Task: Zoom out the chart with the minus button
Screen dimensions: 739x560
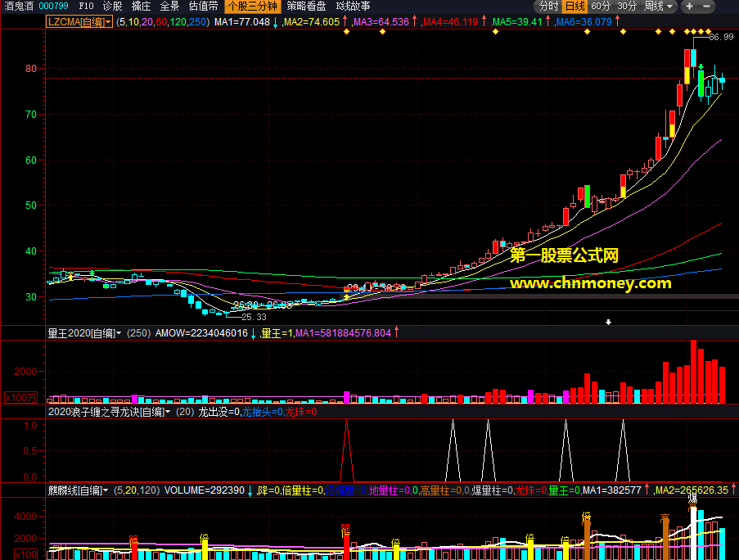Action: (x=706, y=6)
